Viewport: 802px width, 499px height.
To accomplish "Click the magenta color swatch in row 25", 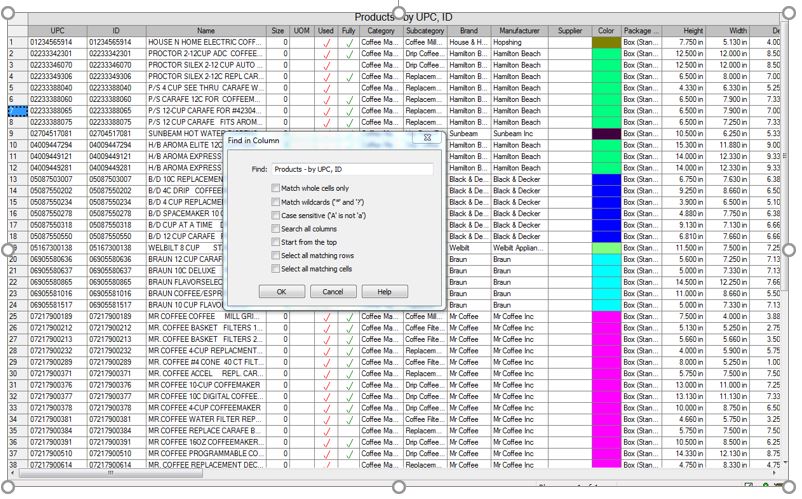I will [x=607, y=316].
